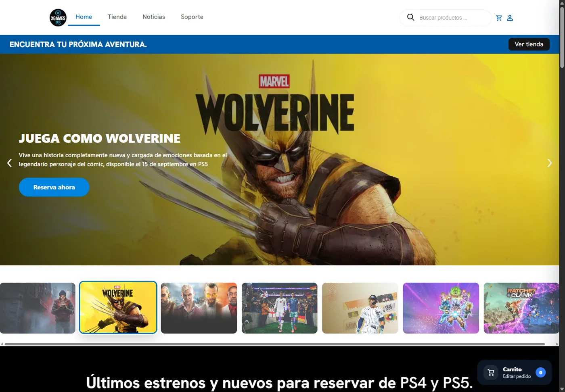Select the Ratchet & Clank thumbnail
This screenshot has height=392, width=565.
pyautogui.click(x=521, y=308)
